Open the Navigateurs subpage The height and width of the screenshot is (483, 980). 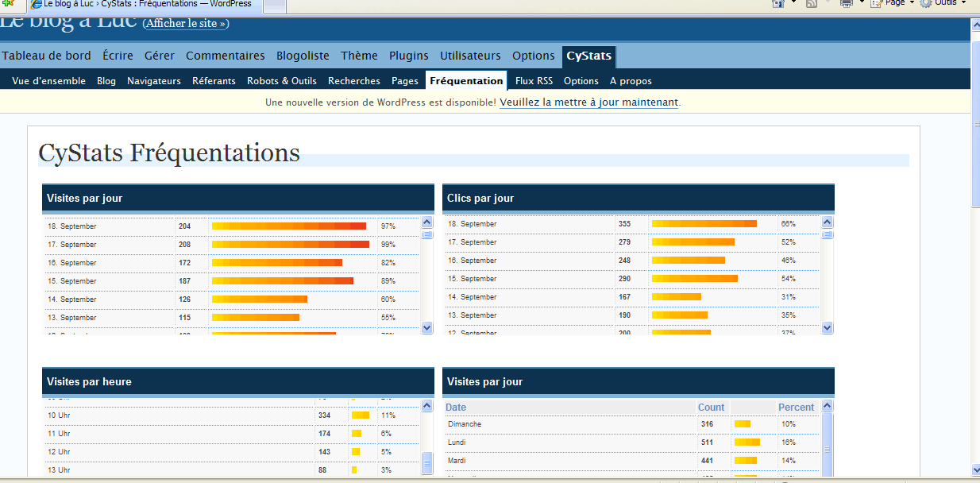154,80
